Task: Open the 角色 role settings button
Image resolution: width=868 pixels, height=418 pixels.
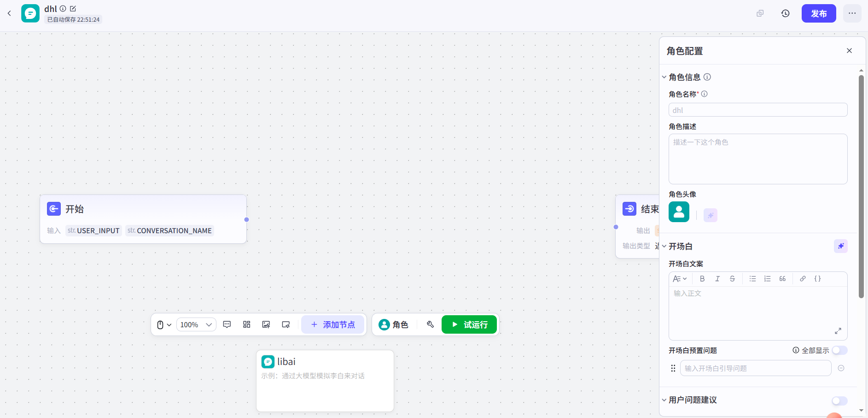Action: pyautogui.click(x=394, y=324)
